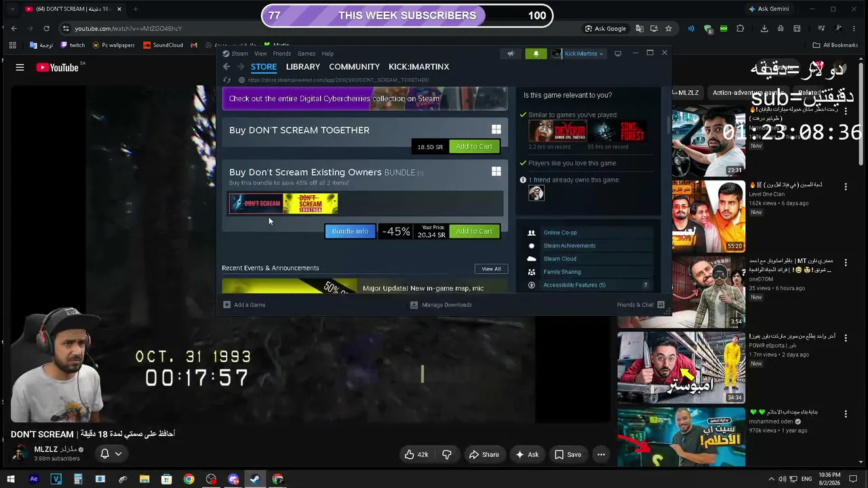Bookmark this page with the star icon

pyautogui.click(x=669, y=28)
